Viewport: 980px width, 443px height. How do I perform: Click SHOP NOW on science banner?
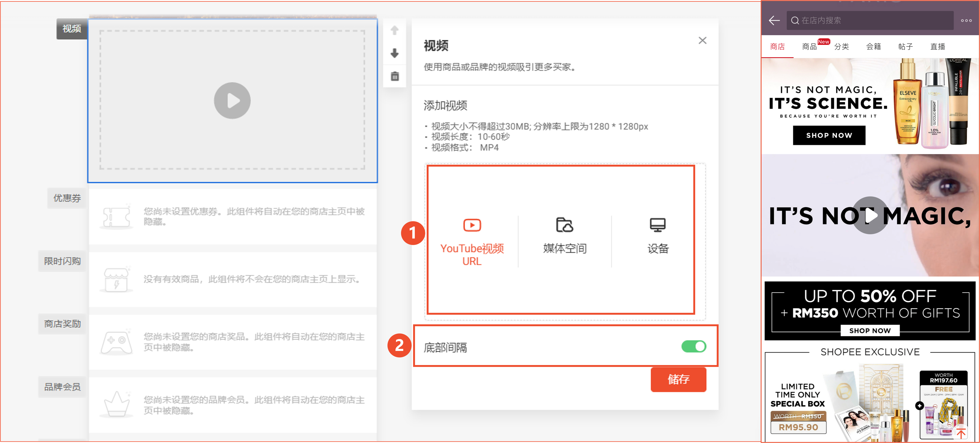pos(829,135)
